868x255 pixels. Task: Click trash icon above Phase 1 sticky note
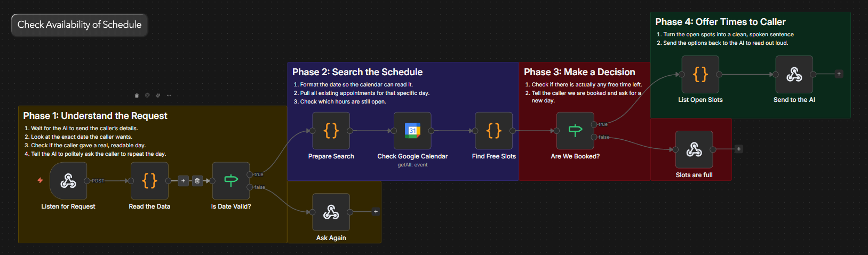pos(137,95)
